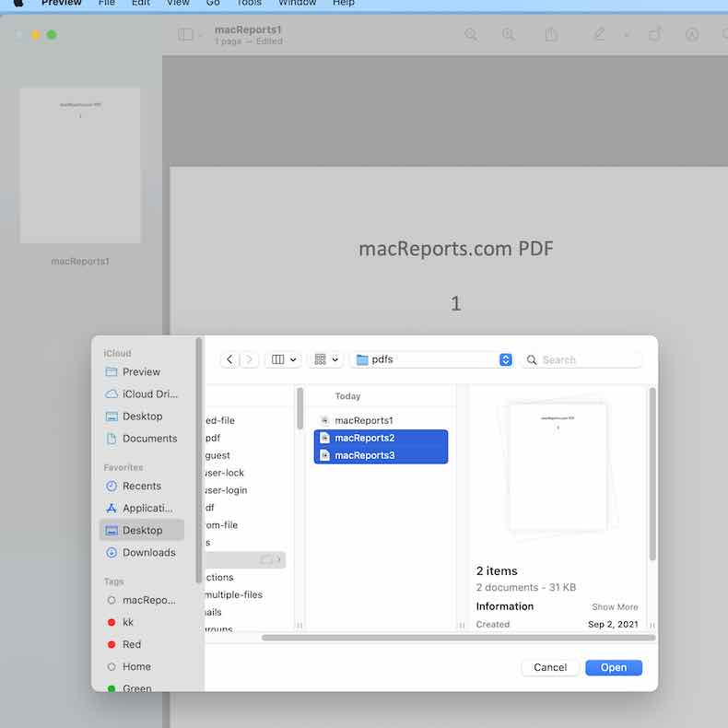The image size is (728, 728).
Task: Open the Window menu
Action: [x=297, y=3]
